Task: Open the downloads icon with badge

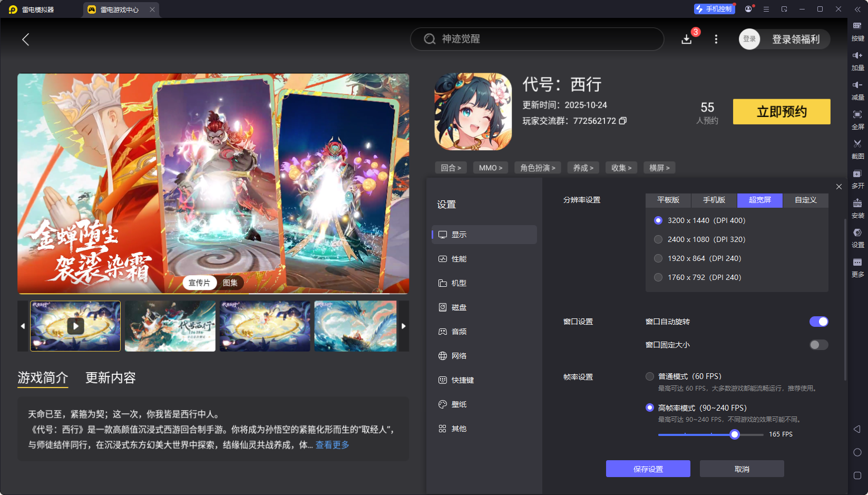Action: click(687, 39)
